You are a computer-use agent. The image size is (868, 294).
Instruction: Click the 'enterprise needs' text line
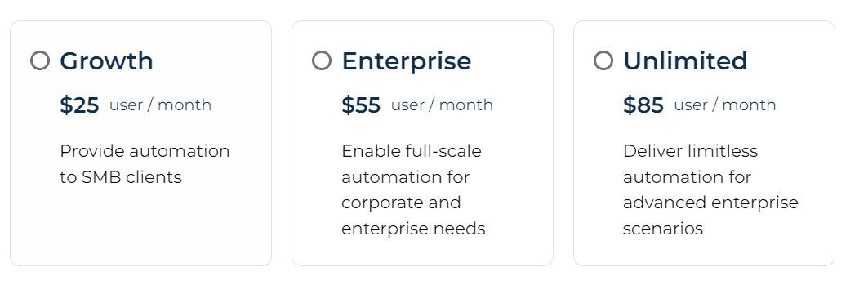pos(413,229)
